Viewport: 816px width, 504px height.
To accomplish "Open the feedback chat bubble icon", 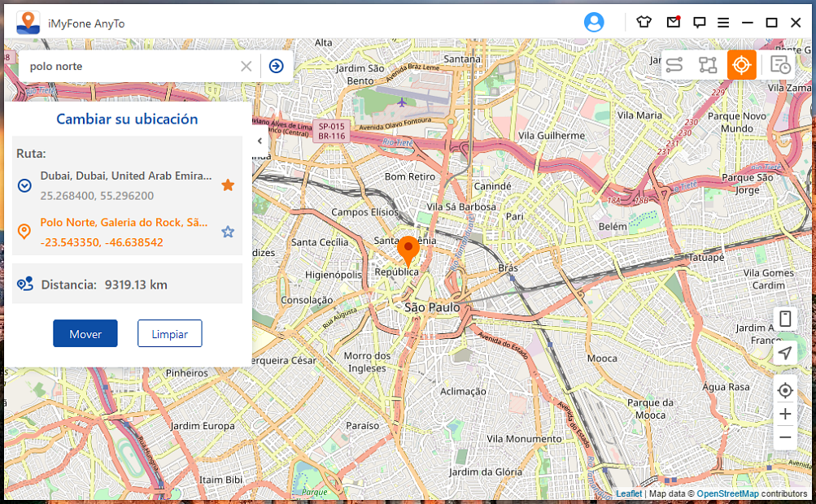I will pos(699,23).
